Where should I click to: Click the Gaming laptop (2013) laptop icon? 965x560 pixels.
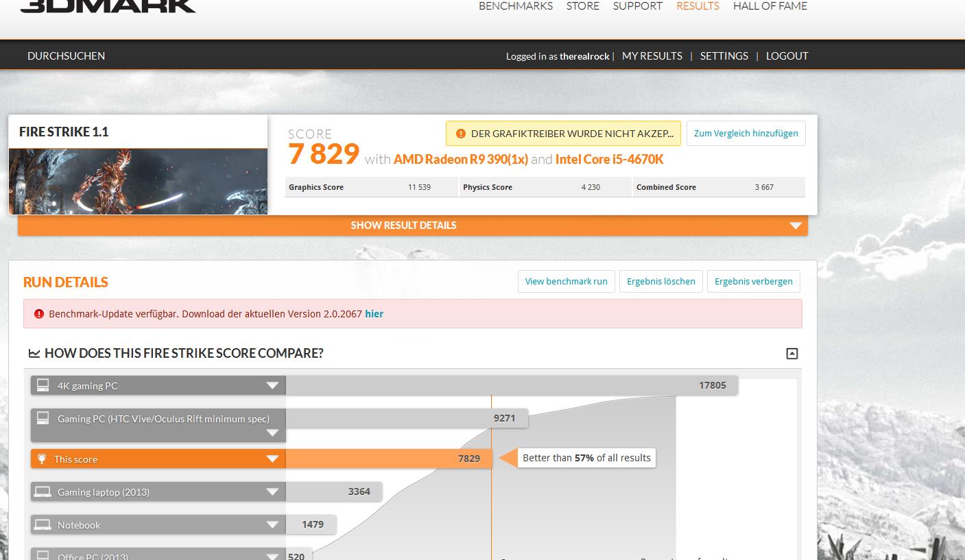click(43, 491)
